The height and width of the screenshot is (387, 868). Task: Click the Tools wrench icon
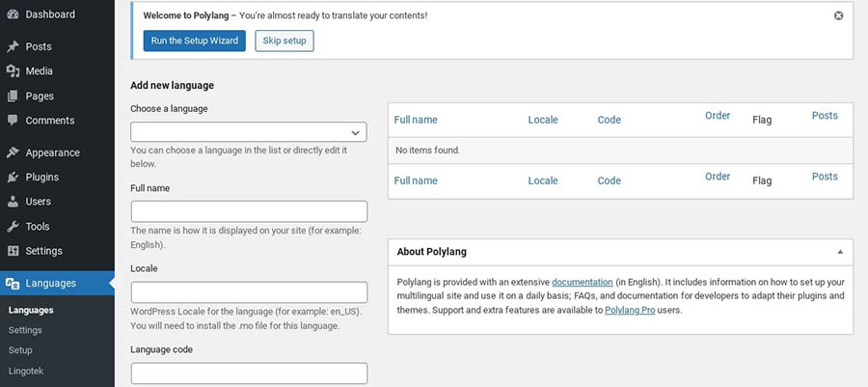click(x=13, y=227)
